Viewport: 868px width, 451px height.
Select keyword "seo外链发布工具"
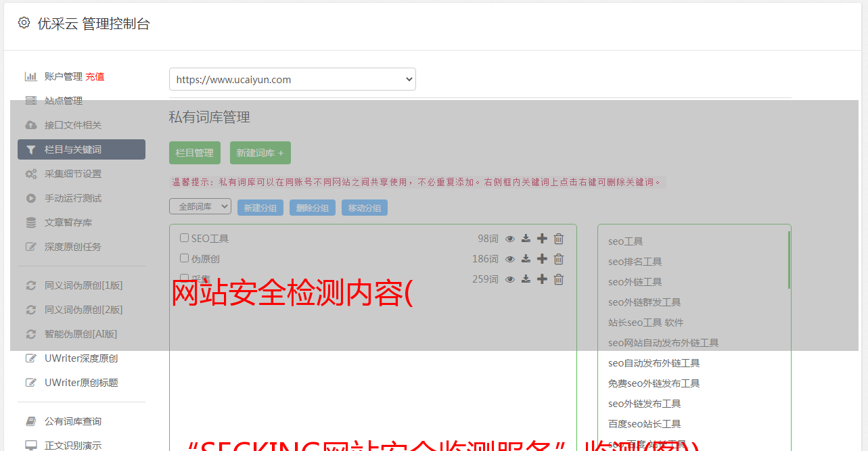[x=645, y=404]
